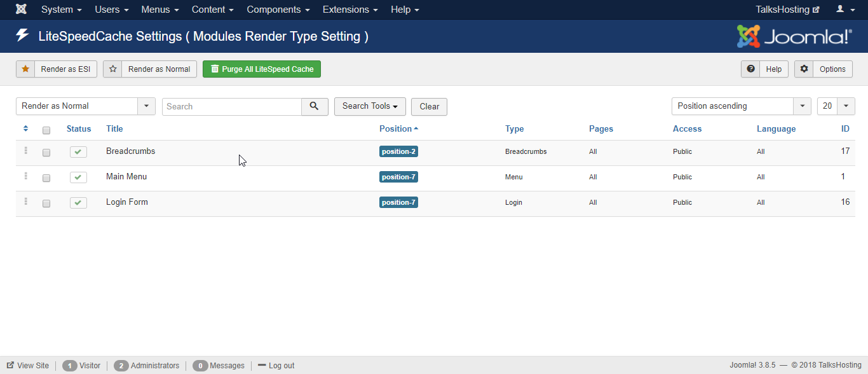Open the Extensions menu
This screenshot has width=868, height=374.
[x=350, y=10]
